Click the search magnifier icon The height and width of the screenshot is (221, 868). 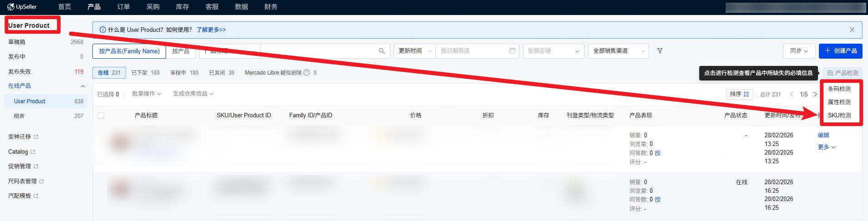pyautogui.click(x=381, y=51)
